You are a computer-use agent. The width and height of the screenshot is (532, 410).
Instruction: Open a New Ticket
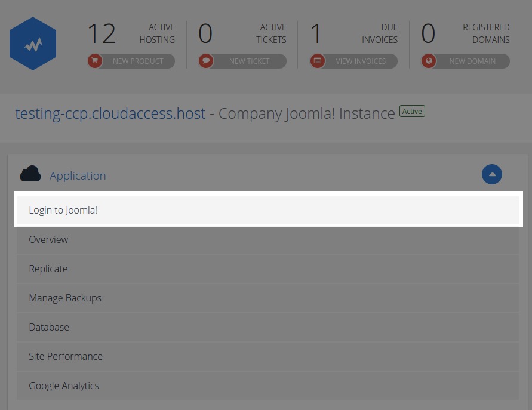tap(242, 61)
